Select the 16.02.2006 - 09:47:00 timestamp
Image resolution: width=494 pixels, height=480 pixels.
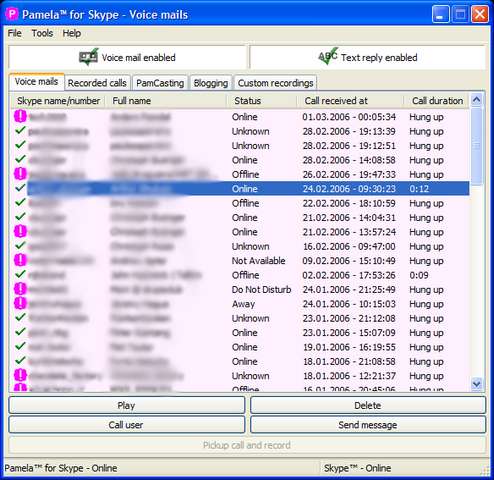(x=349, y=247)
